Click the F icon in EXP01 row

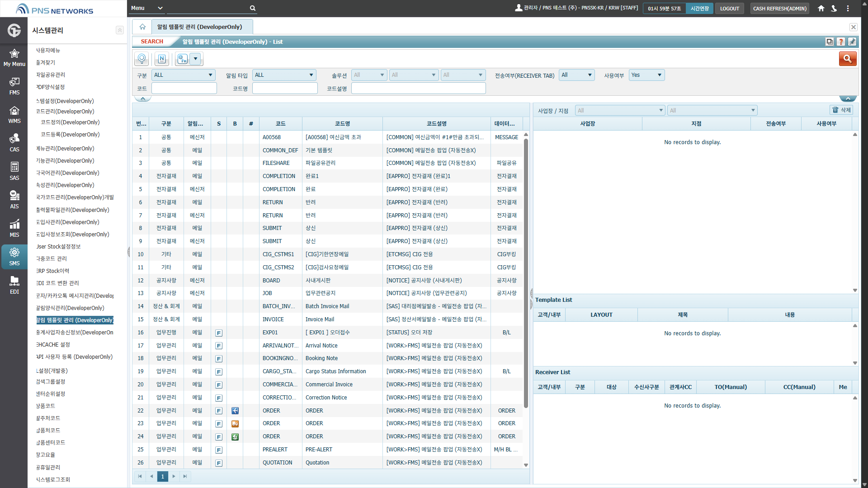click(x=219, y=333)
